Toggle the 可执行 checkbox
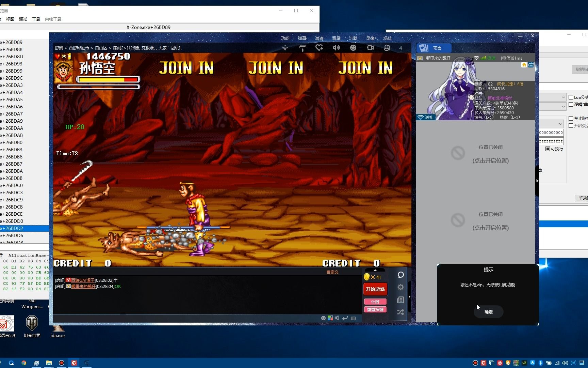588x368 pixels. [x=548, y=149]
